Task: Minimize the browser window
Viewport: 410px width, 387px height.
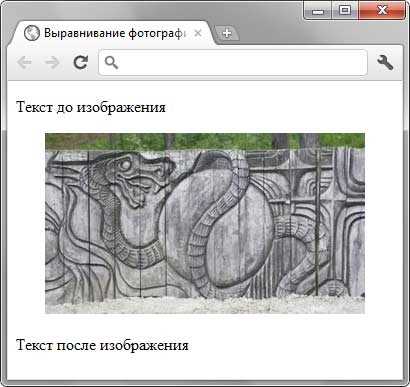Action: pos(318,11)
